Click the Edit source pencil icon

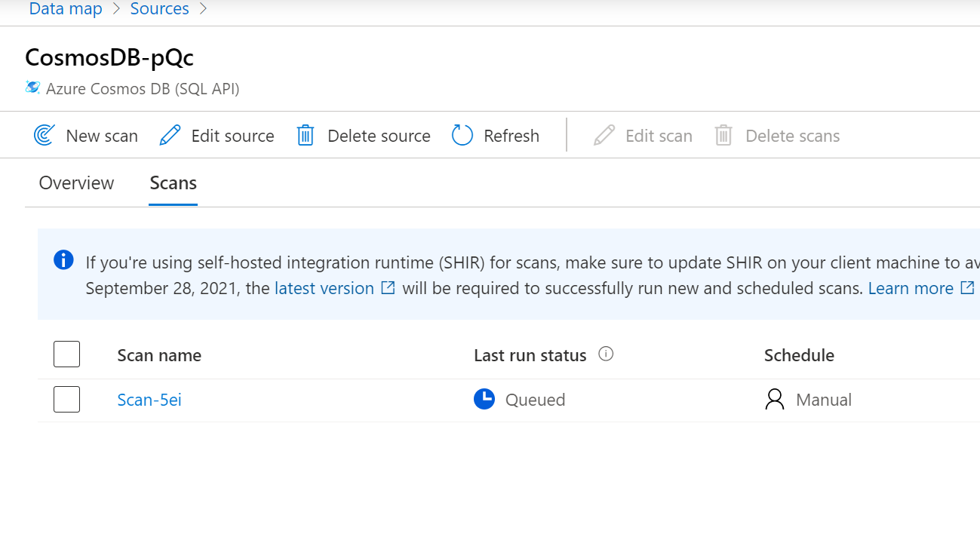tap(171, 136)
